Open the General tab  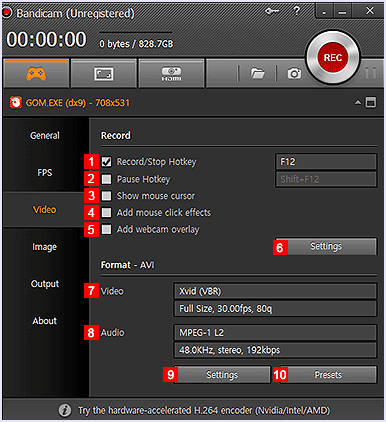pos(45,136)
